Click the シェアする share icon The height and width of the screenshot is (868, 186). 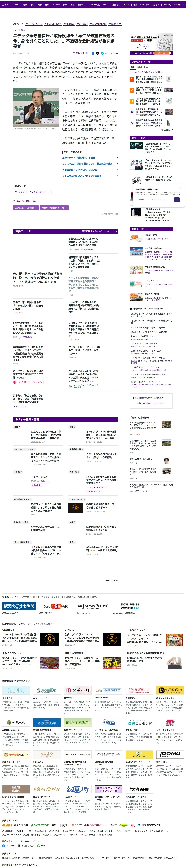tap(111, 53)
